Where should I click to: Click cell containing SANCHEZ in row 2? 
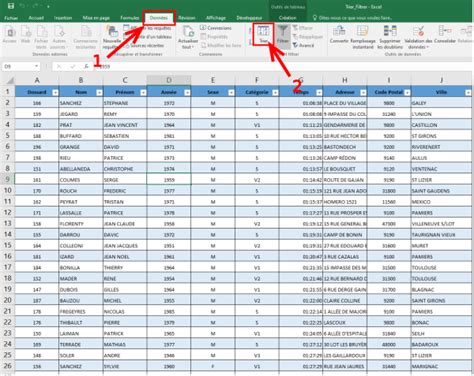[81, 103]
